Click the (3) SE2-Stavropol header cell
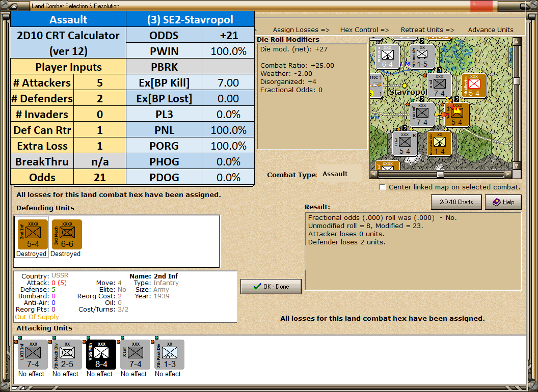 point(190,19)
